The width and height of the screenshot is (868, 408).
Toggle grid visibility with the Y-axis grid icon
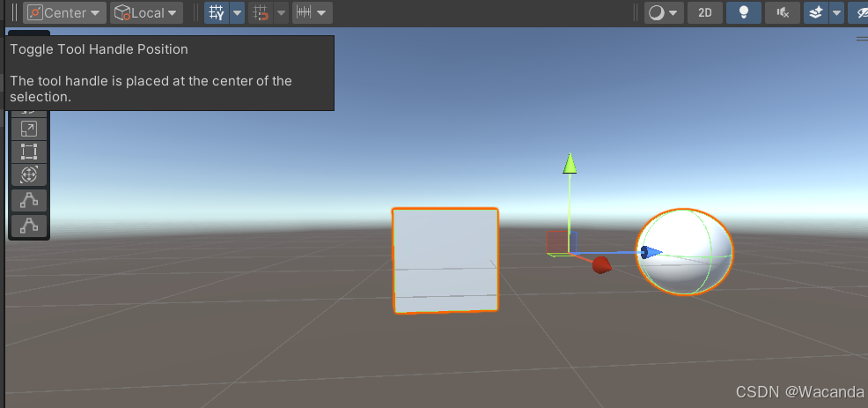pyautogui.click(x=217, y=12)
